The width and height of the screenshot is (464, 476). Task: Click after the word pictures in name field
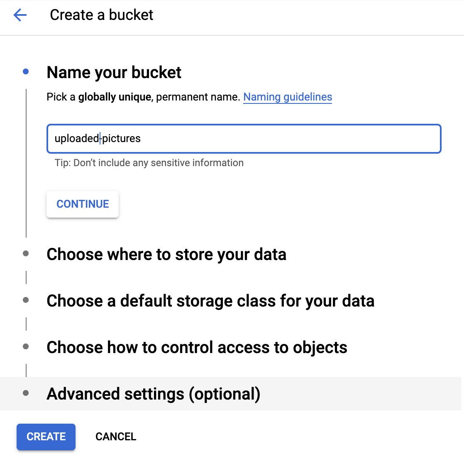(x=142, y=138)
